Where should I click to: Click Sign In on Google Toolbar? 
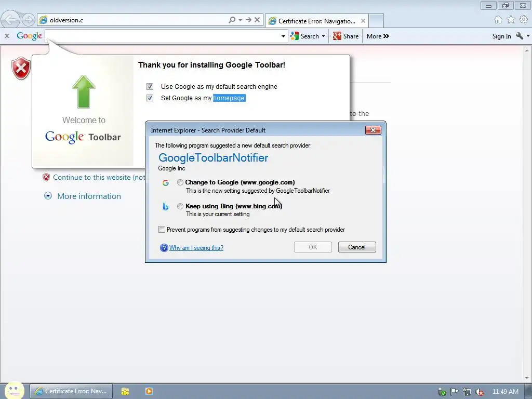[x=501, y=36]
